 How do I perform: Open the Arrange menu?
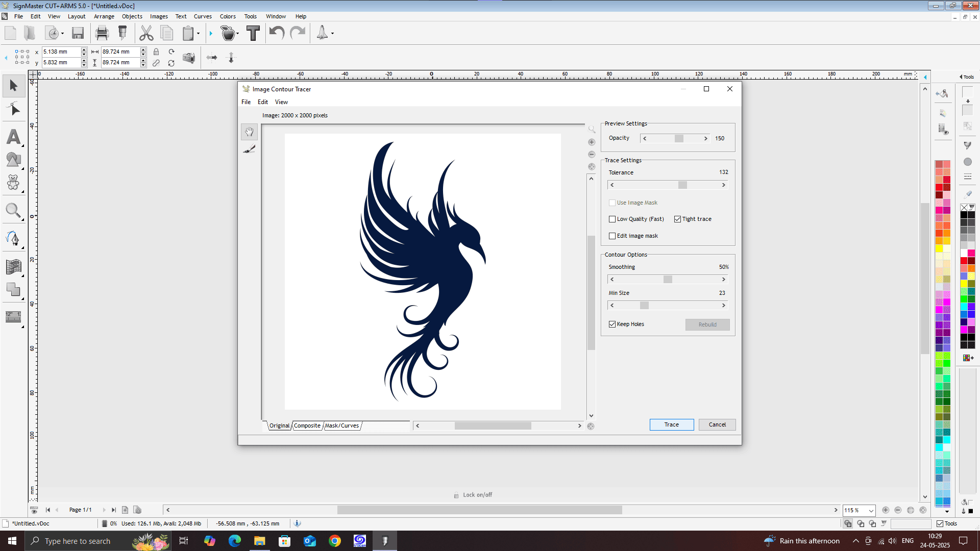click(104, 16)
